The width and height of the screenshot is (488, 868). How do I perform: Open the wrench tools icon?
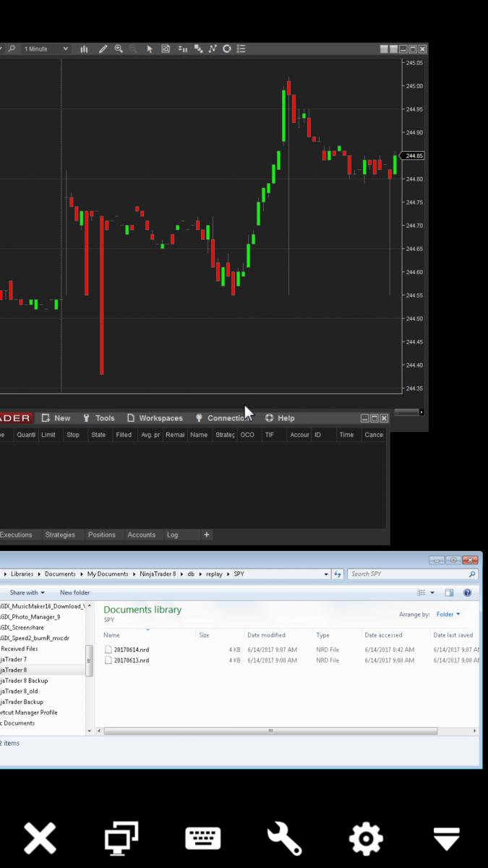[285, 839]
